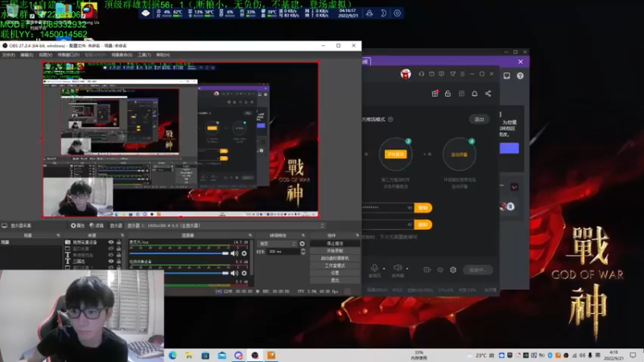
Task: Click the skin shirt icon in streaming app title bar
Action: [x=452, y=74]
